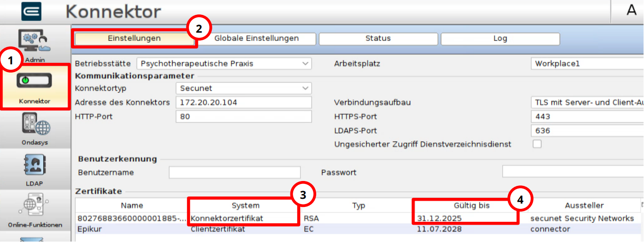Open the Arbeitsplatz dropdown showing Workplace1
644x242 pixels.
[x=587, y=63]
